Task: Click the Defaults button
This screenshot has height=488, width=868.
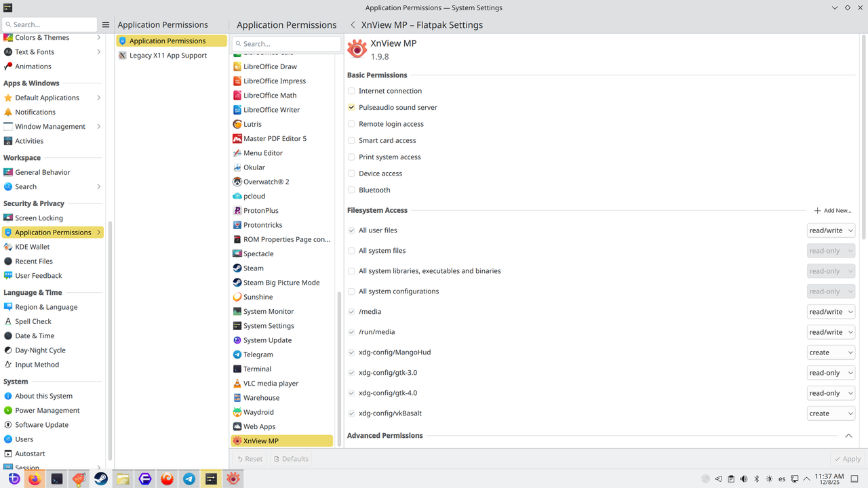Action: 291,459
